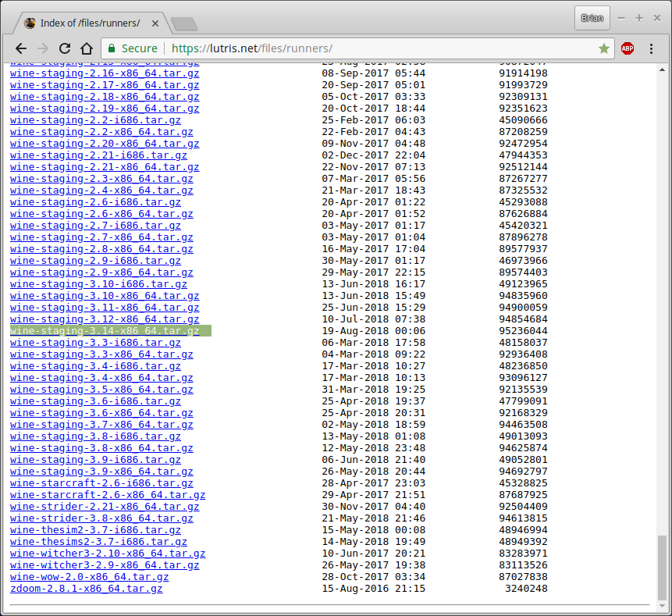Click wine-staging-3.11-x86_64.tar.gz
This screenshot has width=672, height=616.
(105, 308)
